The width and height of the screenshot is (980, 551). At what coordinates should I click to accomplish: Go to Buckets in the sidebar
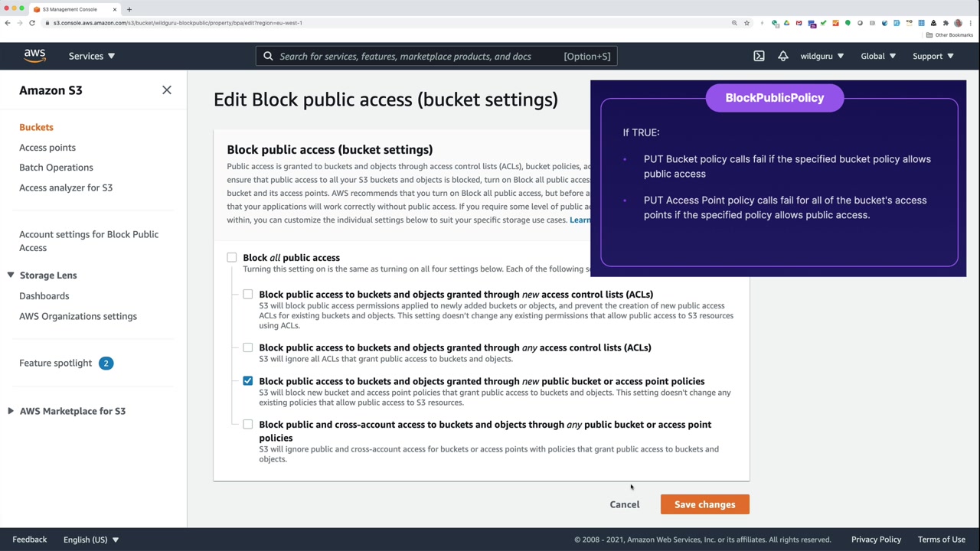36,127
